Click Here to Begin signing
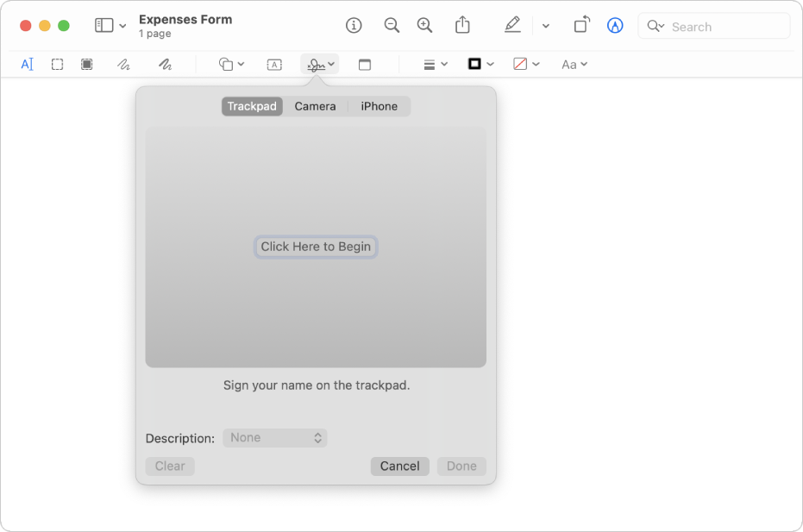This screenshot has height=532, width=803. 316,247
